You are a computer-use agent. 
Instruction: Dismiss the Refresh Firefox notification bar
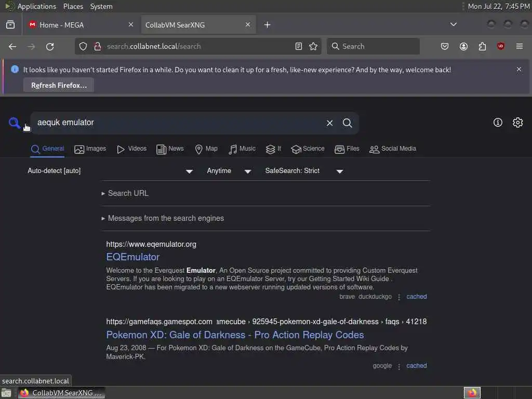[x=519, y=69]
